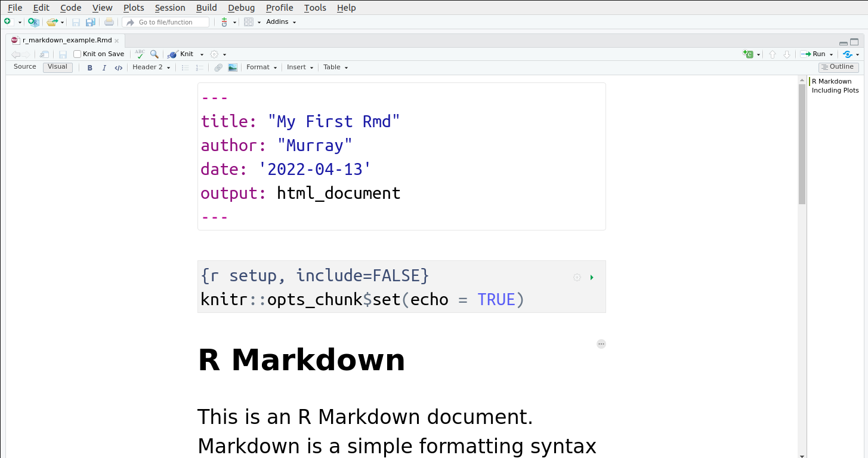
Task: Click the insert link icon
Action: pos(218,67)
